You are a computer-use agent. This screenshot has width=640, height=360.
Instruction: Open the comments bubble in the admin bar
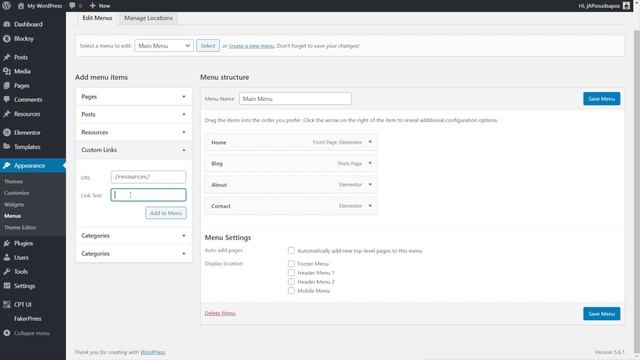(x=72, y=6)
